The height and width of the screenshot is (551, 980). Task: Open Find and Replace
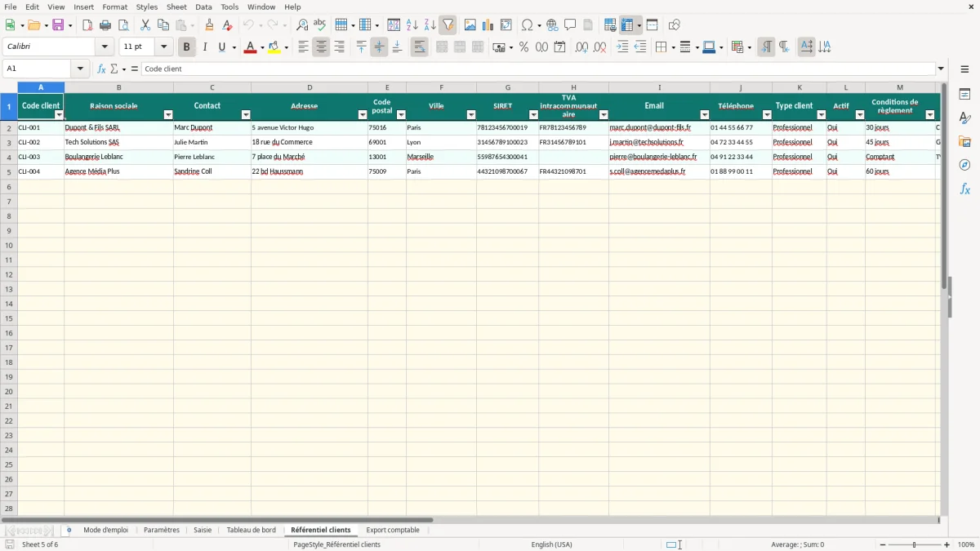pos(302,25)
